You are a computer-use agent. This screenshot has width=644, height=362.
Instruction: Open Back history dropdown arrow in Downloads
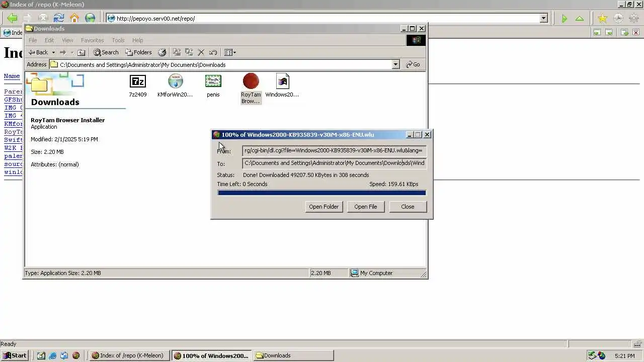pos(53,52)
